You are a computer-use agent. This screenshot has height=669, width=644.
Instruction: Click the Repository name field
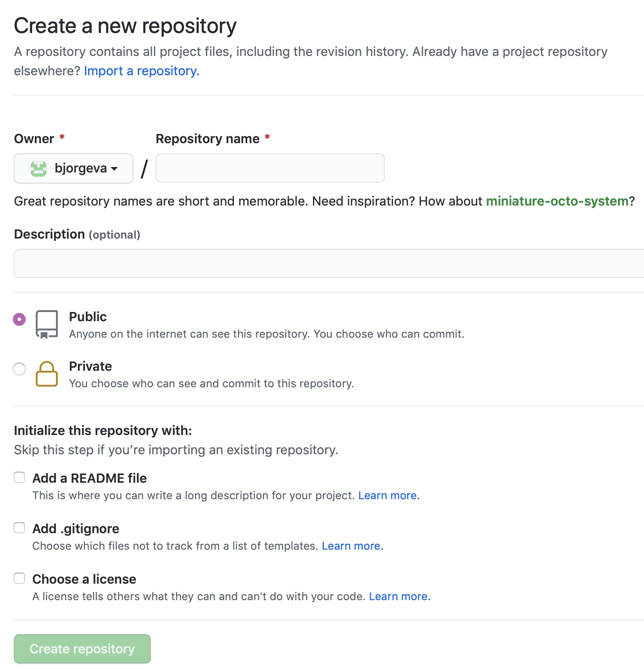point(270,168)
